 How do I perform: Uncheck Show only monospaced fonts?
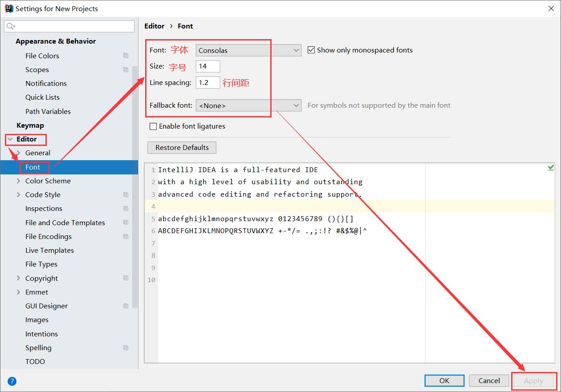coord(311,50)
